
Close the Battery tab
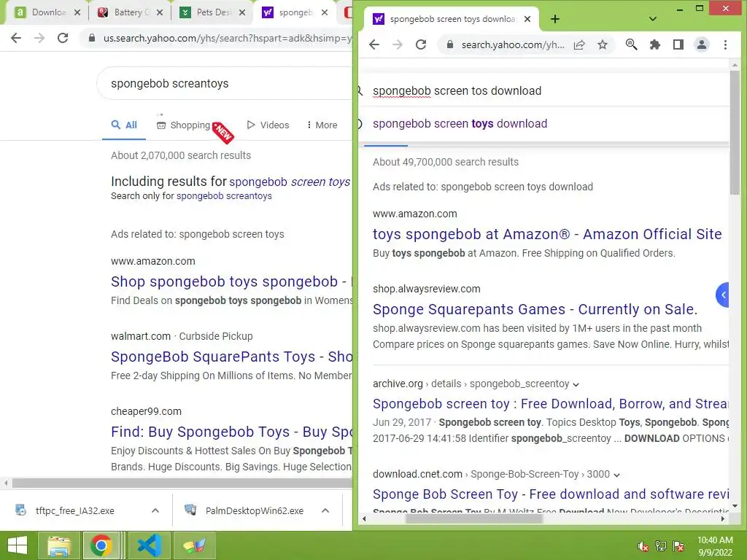point(160,12)
